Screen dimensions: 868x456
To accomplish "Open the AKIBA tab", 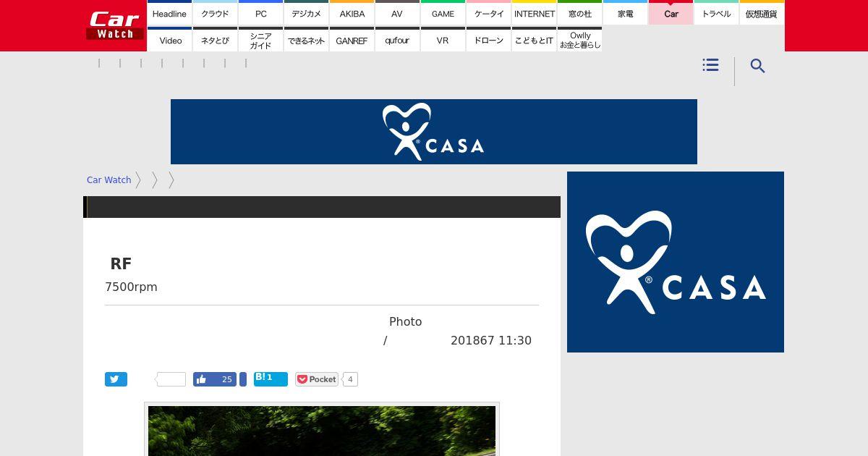I will click(x=352, y=13).
